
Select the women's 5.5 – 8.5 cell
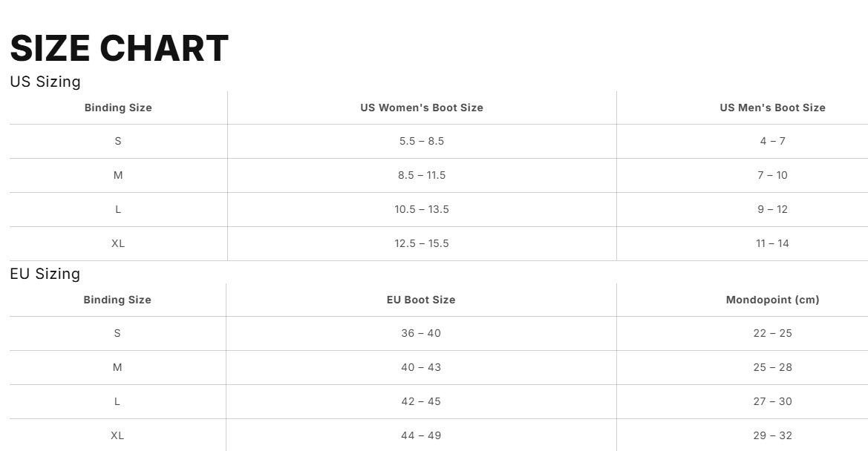422,141
